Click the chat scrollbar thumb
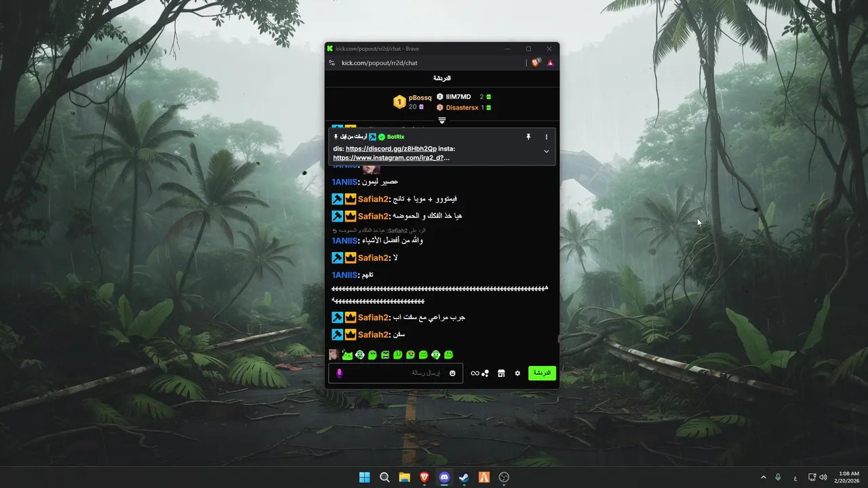 (x=558, y=339)
